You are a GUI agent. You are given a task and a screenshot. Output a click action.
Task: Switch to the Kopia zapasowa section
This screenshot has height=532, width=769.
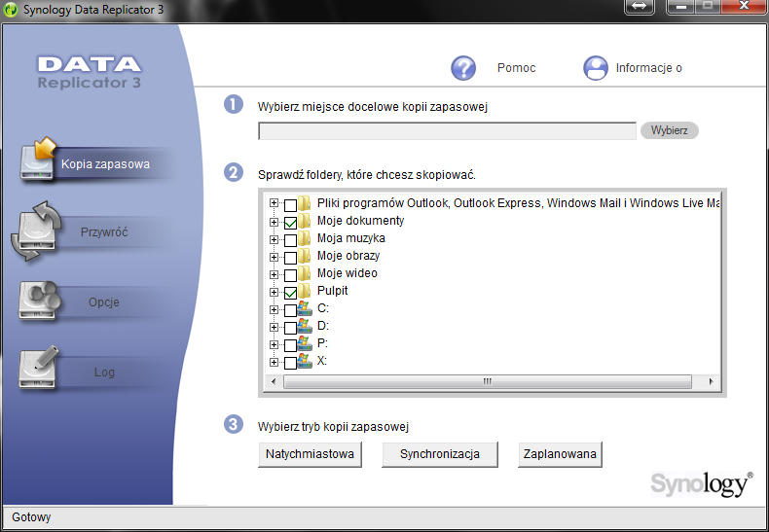click(x=105, y=164)
